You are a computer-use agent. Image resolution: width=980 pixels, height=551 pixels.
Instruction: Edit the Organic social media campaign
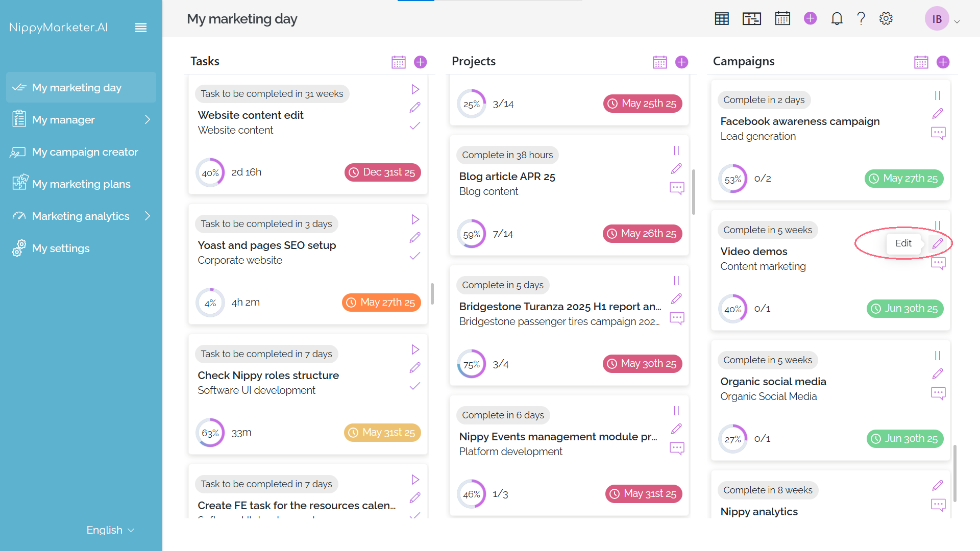[x=938, y=374]
